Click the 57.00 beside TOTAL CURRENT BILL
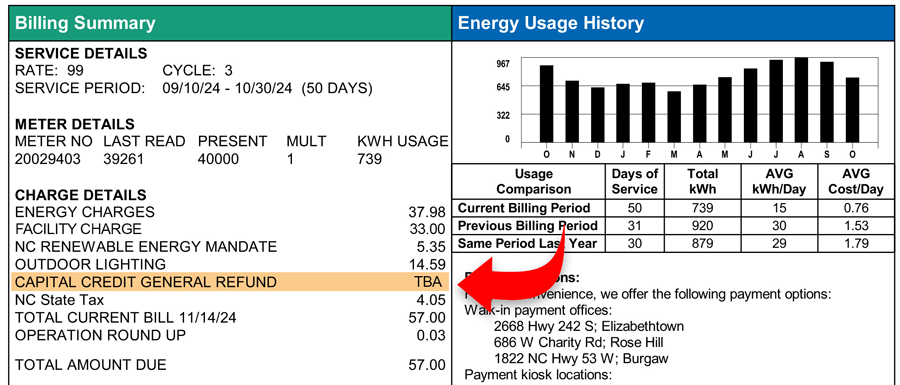900x385 pixels. tap(426, 318)
